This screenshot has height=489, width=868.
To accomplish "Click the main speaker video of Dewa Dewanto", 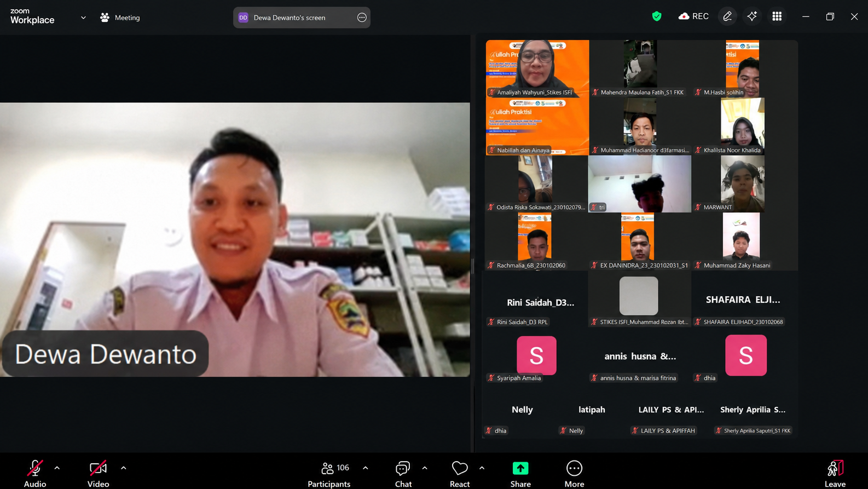I will point(235,239).
